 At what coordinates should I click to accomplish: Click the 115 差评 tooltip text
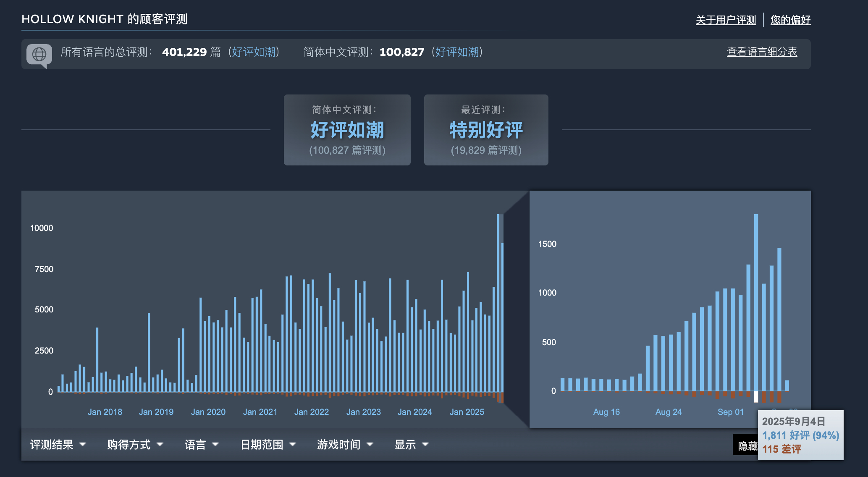pos(781,449)
